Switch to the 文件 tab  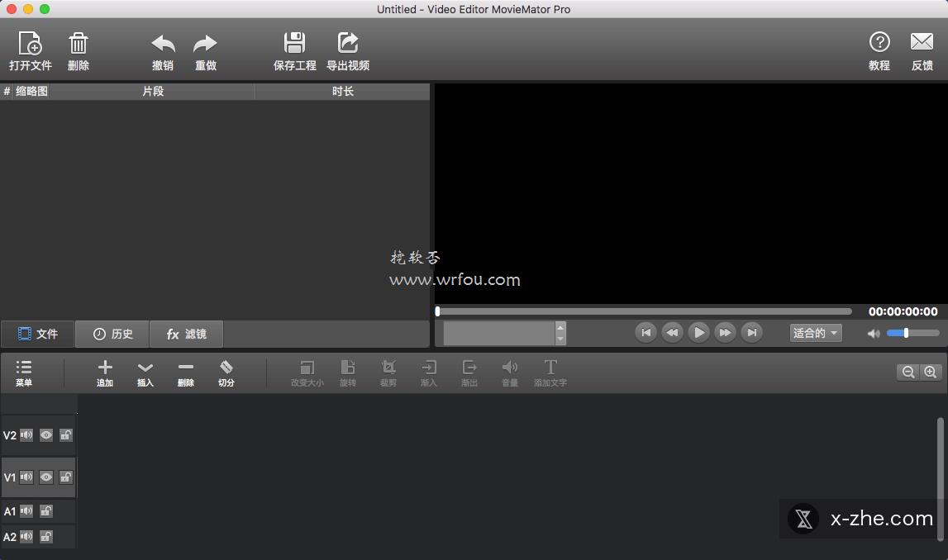[37, 334]
